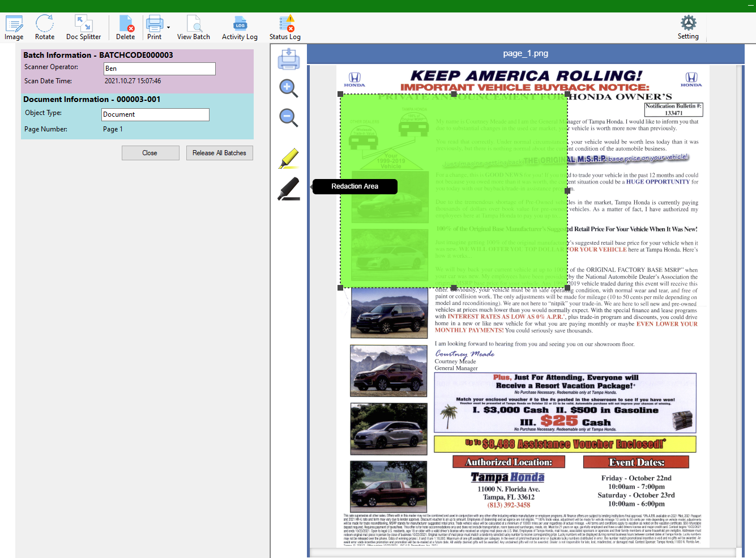Click the scan date 2021.10.27 15:07:46
The width and height of the screenshot is (756, 558).
click(x=133, y=81)
